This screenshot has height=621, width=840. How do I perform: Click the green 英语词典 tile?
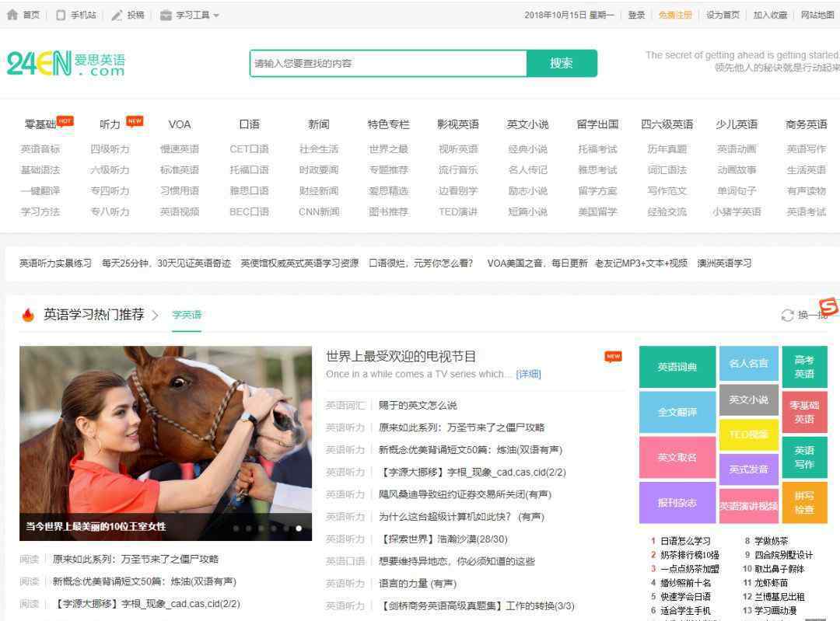(677, 367)
